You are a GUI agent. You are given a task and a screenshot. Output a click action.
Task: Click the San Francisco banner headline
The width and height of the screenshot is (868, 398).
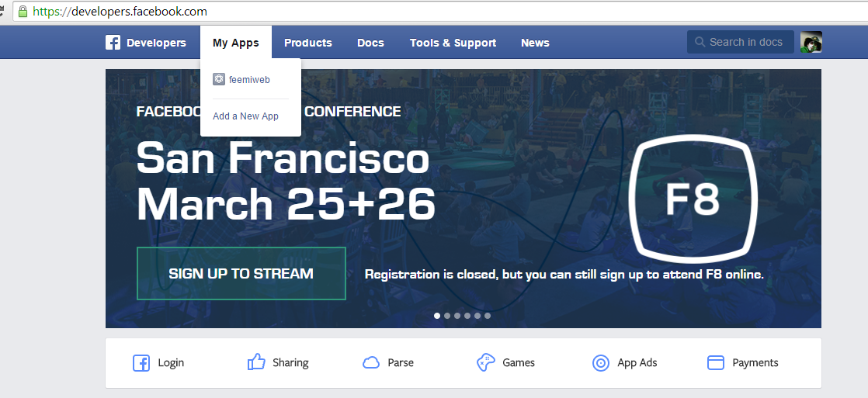click(283, 157)
